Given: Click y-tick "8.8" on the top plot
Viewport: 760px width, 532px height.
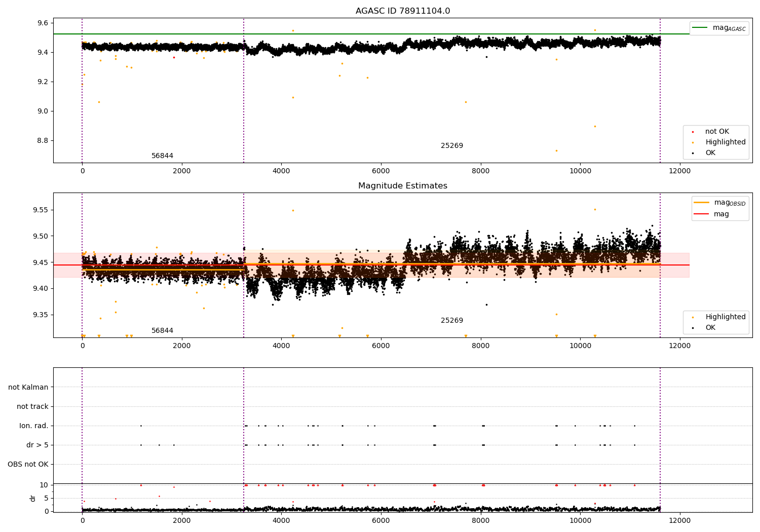Looking at the screenshot, I should point(43,140).
